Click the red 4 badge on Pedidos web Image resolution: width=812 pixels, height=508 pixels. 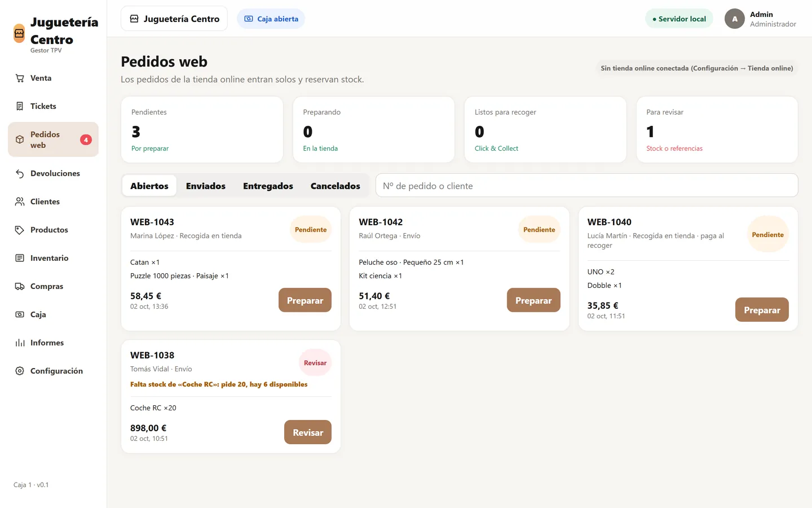[x=86, y=139]
